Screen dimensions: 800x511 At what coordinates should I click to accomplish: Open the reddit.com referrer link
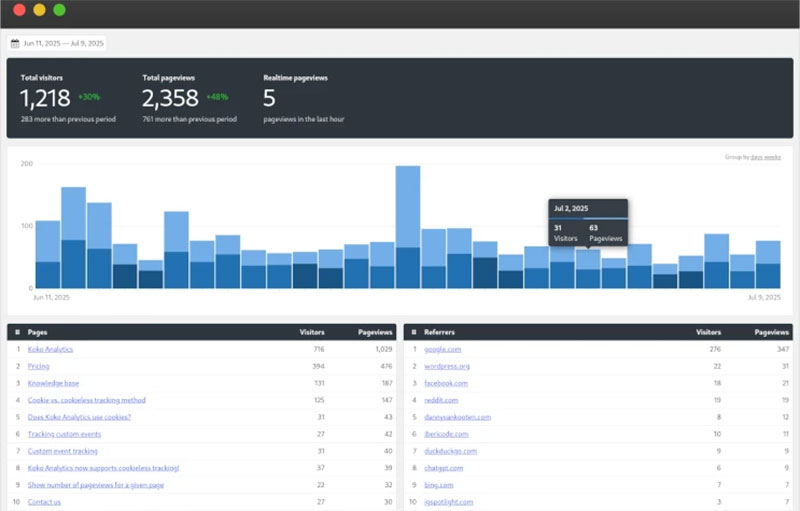[441, 400]
